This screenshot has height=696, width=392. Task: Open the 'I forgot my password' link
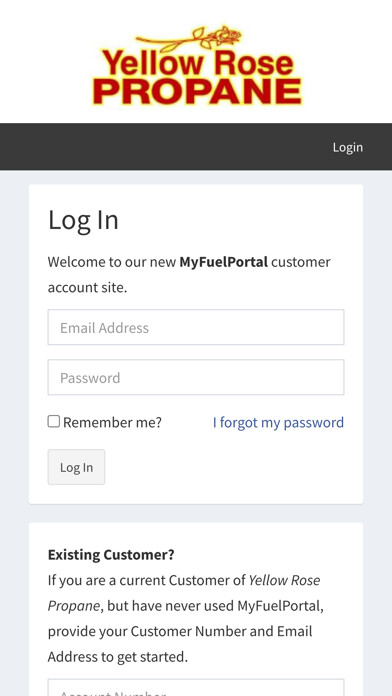click(278, 422)
